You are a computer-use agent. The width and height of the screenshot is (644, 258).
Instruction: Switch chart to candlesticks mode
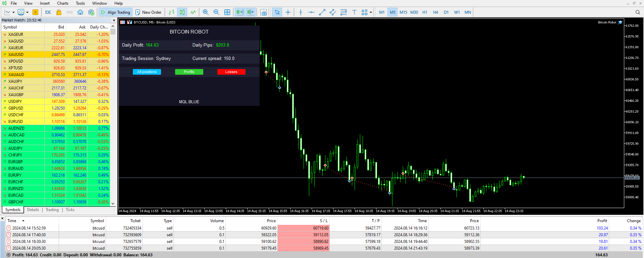[182, 12]
